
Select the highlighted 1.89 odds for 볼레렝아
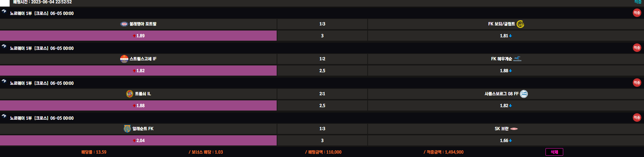tap(139, 36)
